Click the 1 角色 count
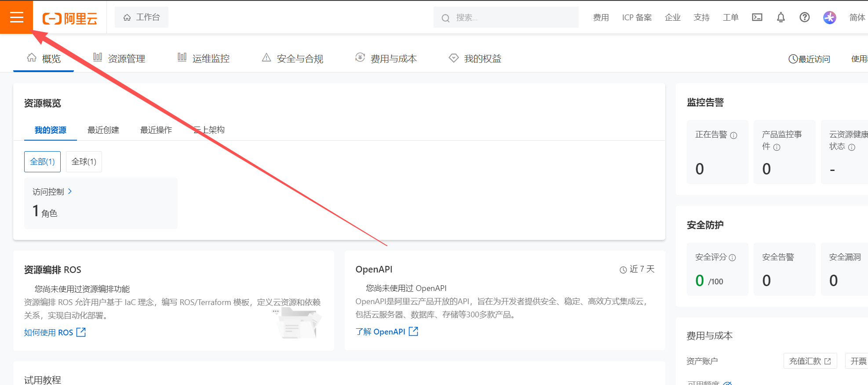Image resolution: width=868 pixels, height=385 pixels. pos(45,212)
